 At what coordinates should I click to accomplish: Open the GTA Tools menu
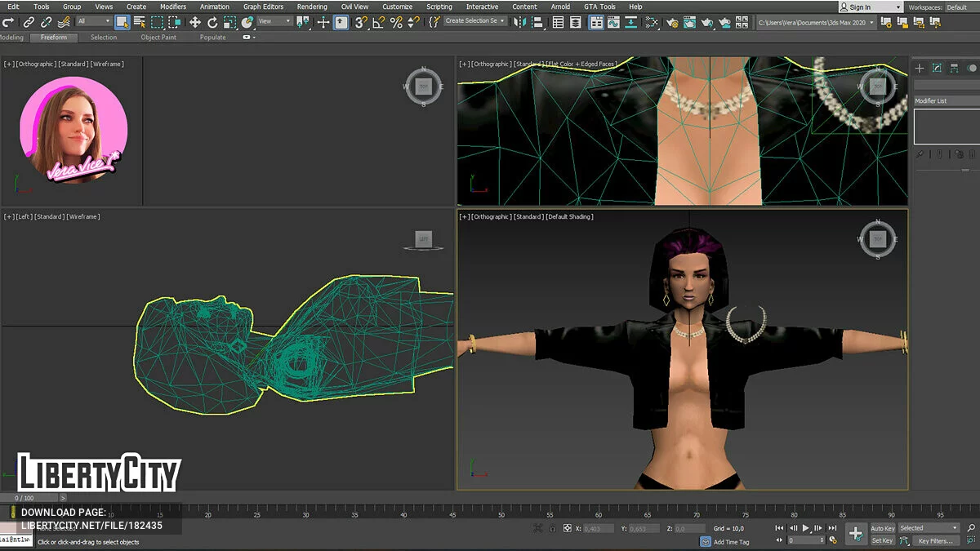click(x=599, y=7)
